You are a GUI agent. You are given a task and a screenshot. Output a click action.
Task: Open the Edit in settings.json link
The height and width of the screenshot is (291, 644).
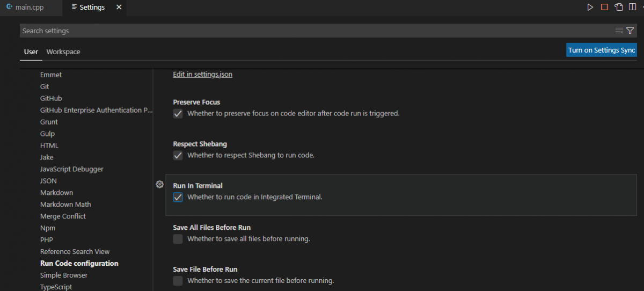(x=202, y=75)
